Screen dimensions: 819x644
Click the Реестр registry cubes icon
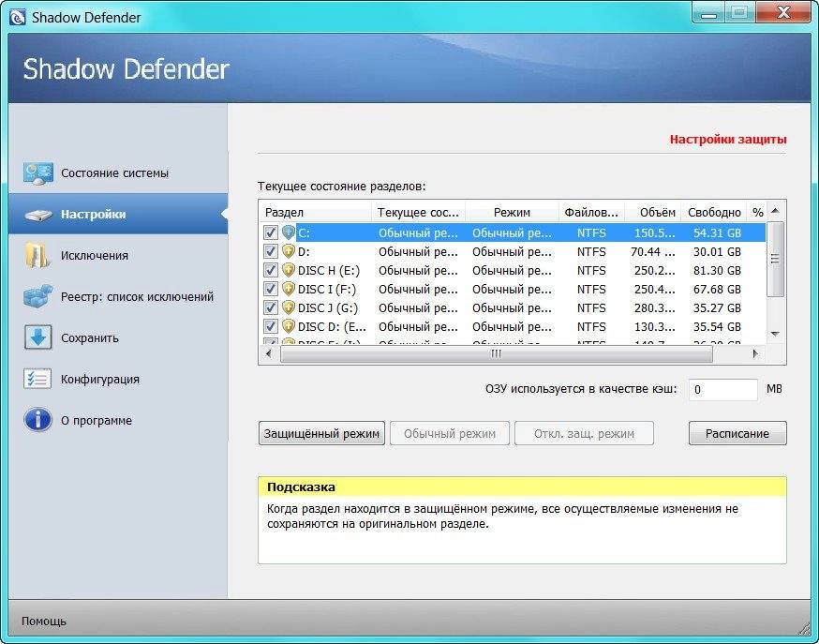(37, 296)
